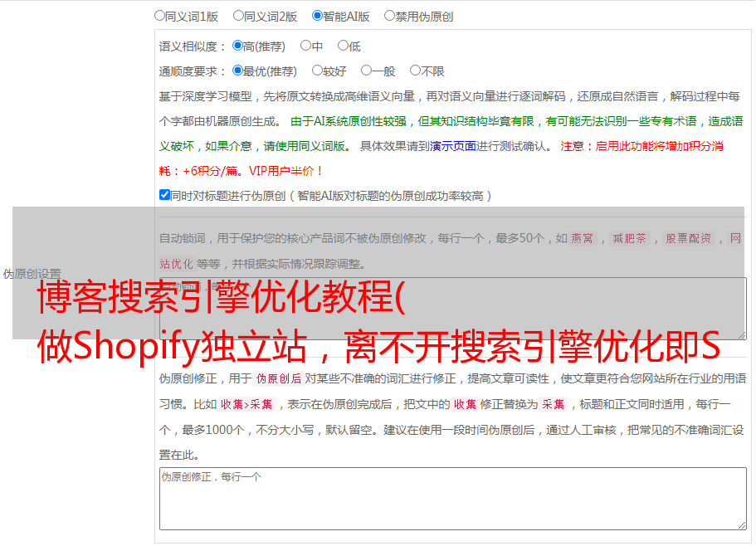Click the red 注意：启用此功能将增加积分消耗 notice
Image resolution: width=756 pixels, height=546 pixels.
point(441,158)
